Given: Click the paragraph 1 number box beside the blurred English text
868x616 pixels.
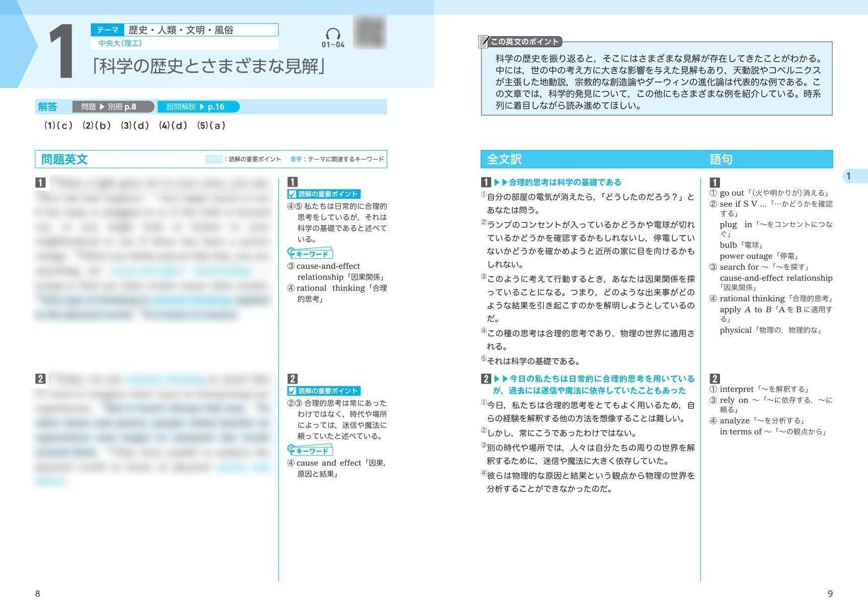Looking at the screenshot, I should point(40,182).
